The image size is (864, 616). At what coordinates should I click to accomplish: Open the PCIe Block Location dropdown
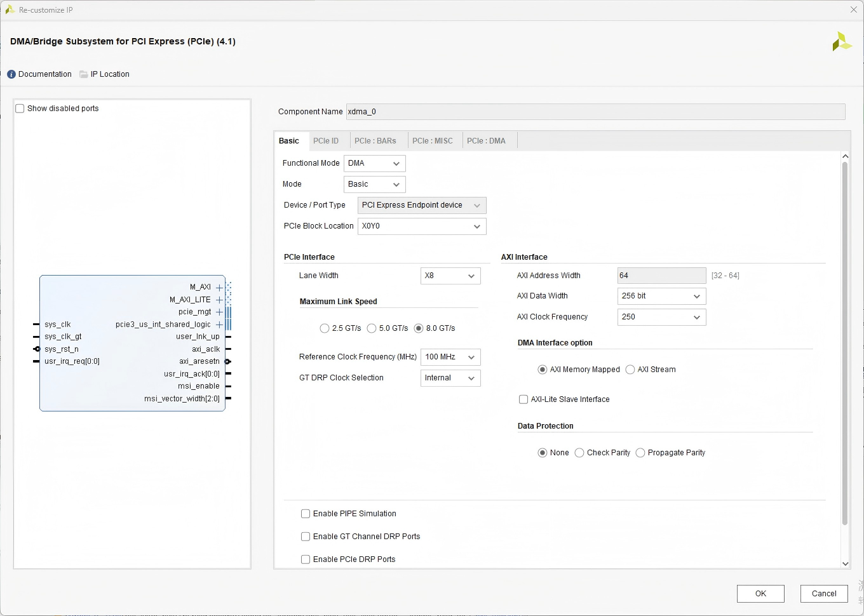tap(422, 226)
